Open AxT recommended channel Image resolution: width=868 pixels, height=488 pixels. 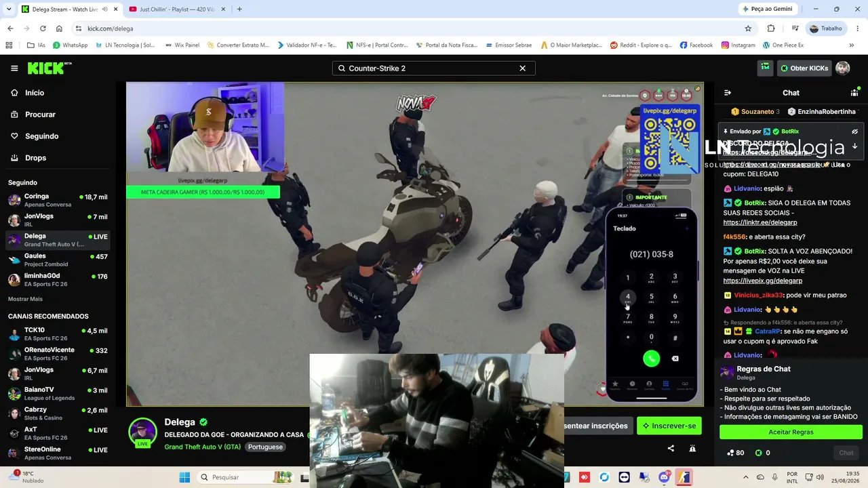pyautogui.click(x=58, y=433)
